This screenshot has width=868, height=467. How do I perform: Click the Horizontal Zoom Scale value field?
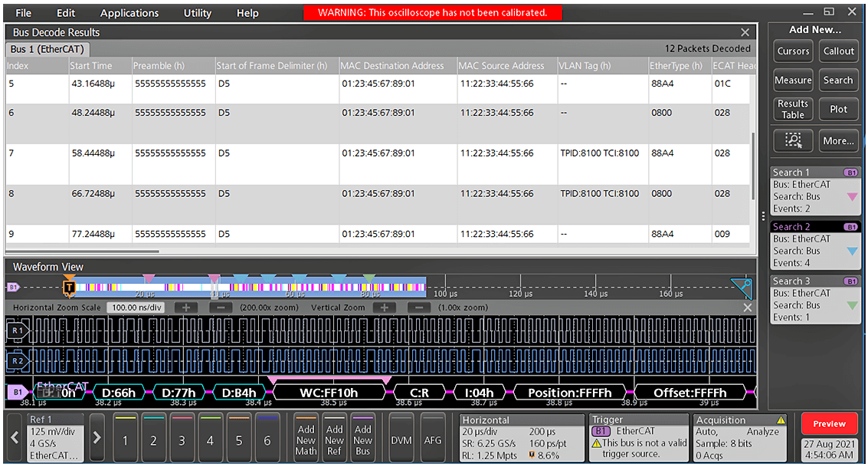136,307
